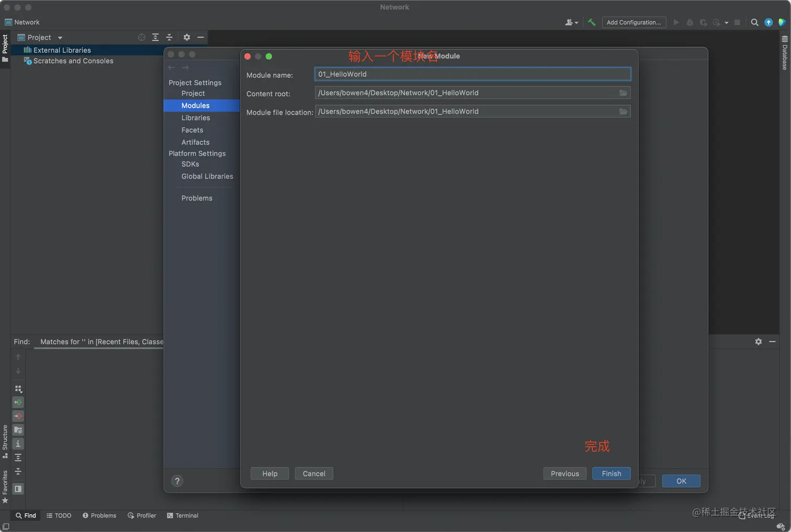Click forward arrow in Project Structure window
The height and width of the screenshot is (532, 791).
click(185, 67)
